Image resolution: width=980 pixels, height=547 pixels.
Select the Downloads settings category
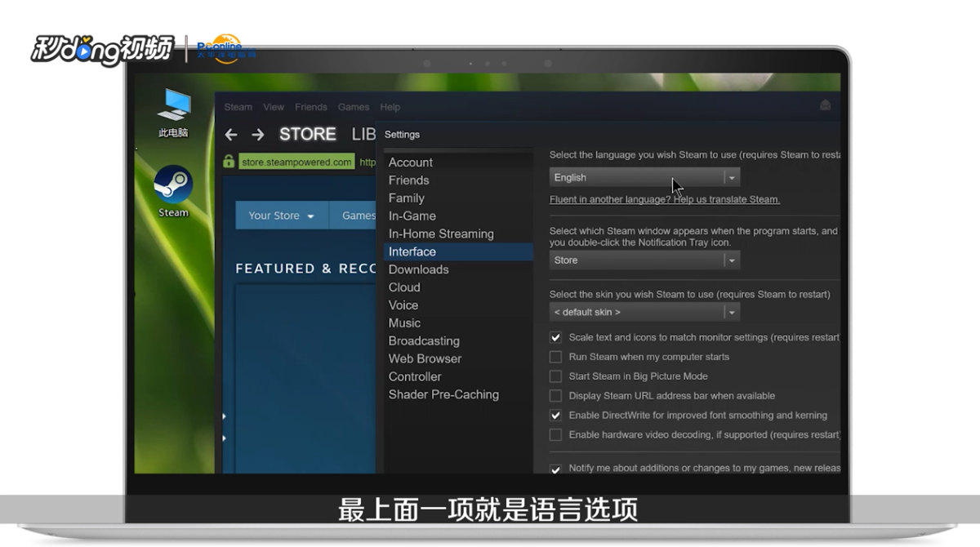[418, 269]
